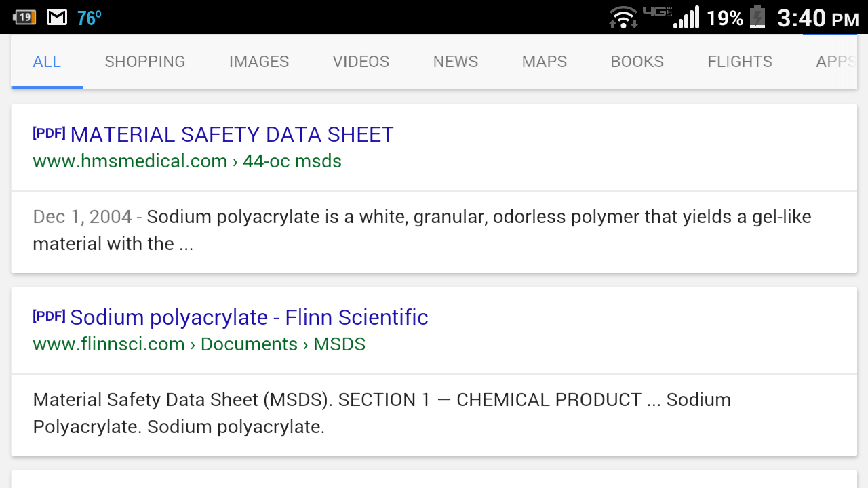
Task: Open the Sodium polyacrylate Flinn Scientific result
Action: click(x=249, y=317)
